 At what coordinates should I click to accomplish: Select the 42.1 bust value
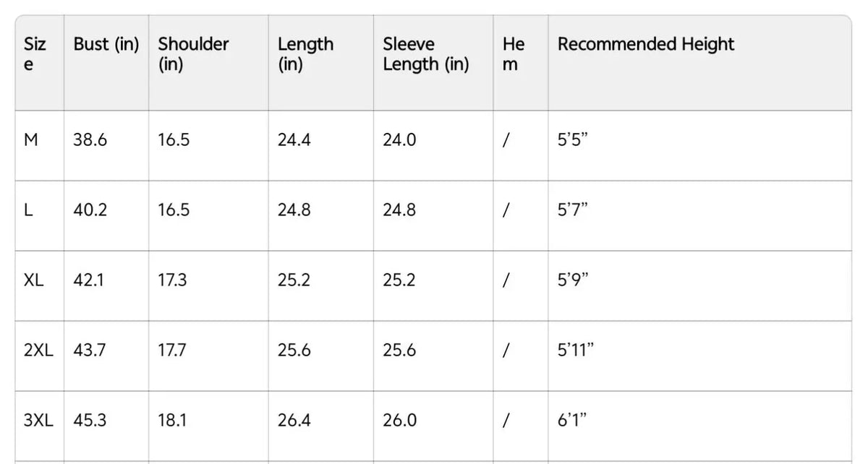pos(88,280)
